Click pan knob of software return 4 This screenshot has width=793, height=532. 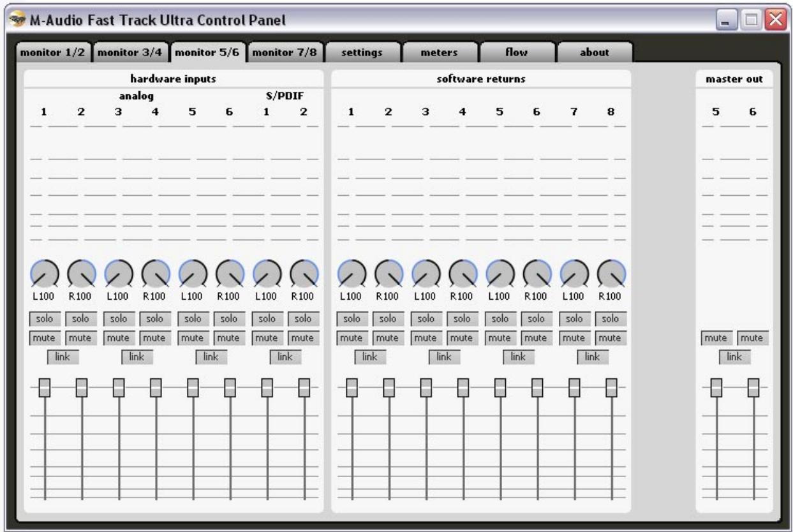(x=463, y=274)
